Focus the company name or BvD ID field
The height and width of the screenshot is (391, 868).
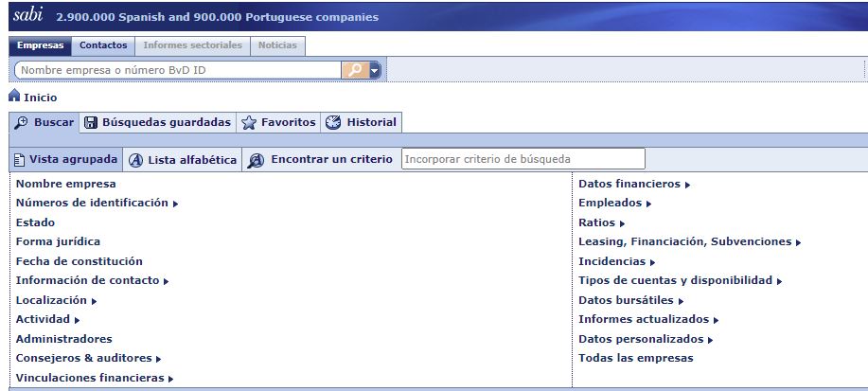point(178,69)
